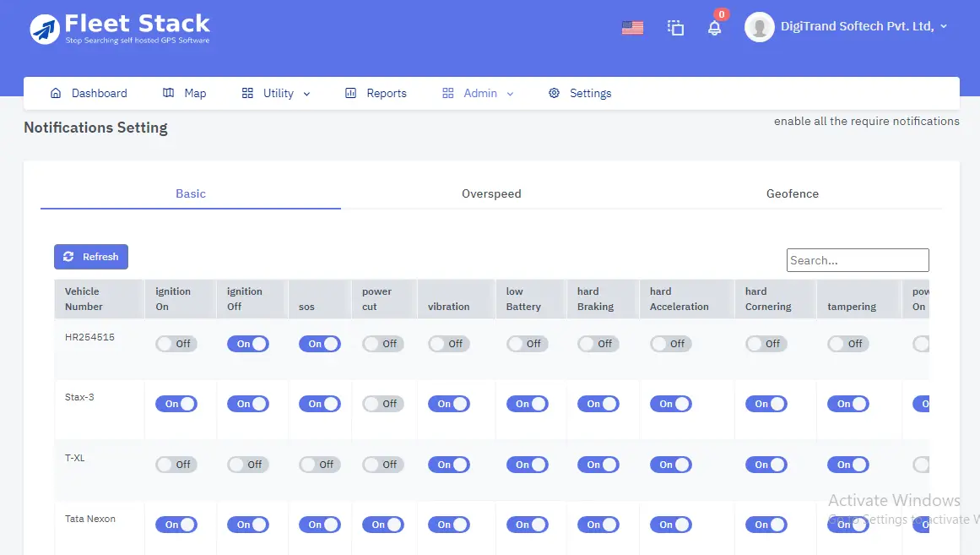Toggle hard Acceleration for HR254515

pos(671,344)
